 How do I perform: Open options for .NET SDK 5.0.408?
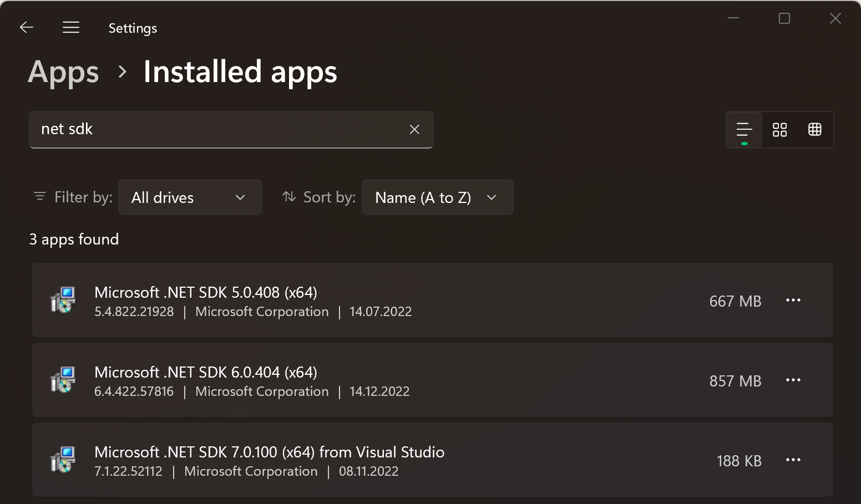793,301
